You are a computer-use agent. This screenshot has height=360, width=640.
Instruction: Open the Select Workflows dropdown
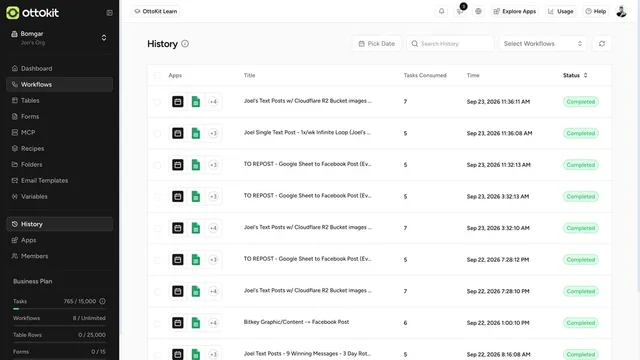pyautogui.click(x=543, y=44)
